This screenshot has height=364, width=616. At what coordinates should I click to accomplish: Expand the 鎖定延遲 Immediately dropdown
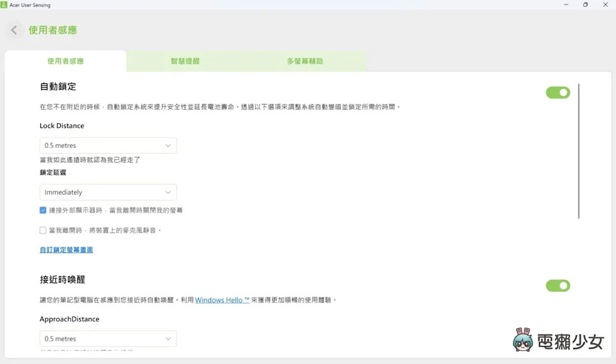[108, 192]
